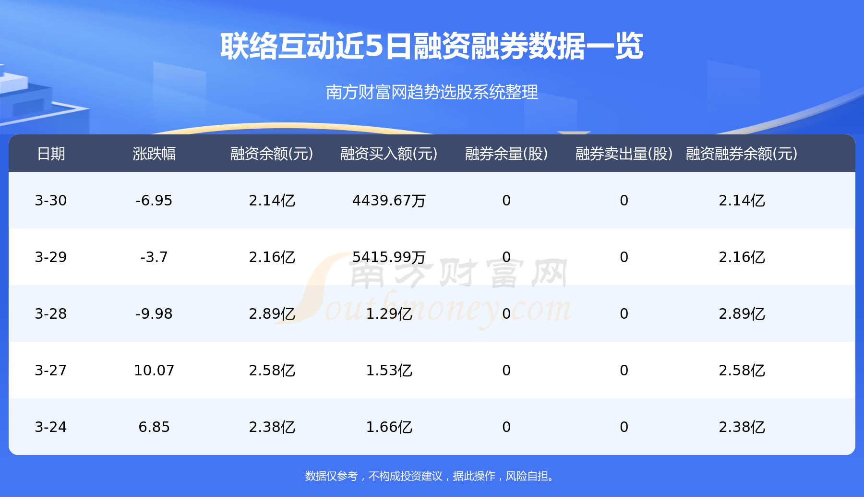Click the 3-28 row's 融券余量 zero
Screen dimensions: 864x504
tap(506, 313)
